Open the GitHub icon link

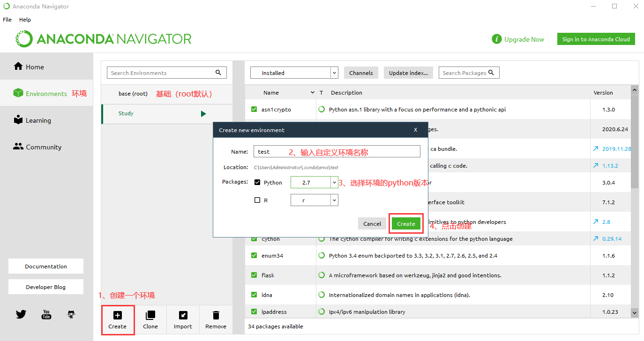tap(71, 314)
